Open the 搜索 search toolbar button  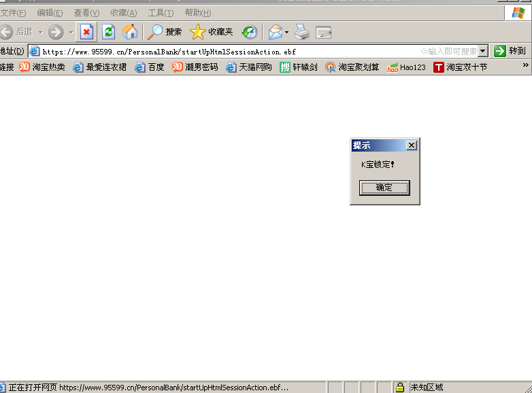pos(165,32)
